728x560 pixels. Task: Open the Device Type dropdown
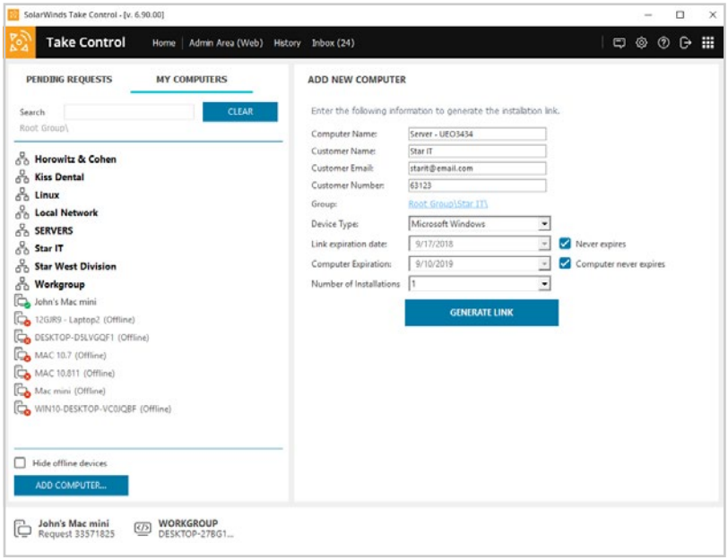click(544, 224)
